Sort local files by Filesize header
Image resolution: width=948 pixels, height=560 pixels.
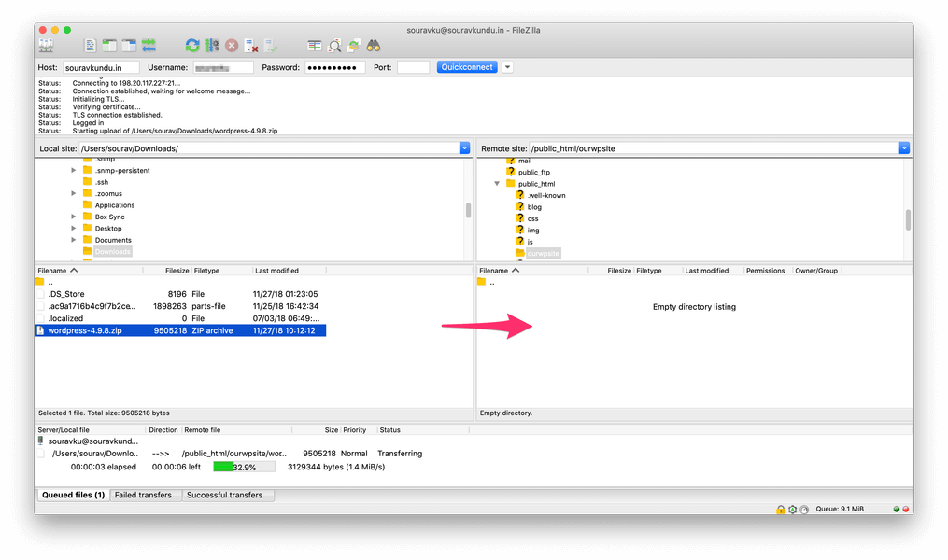click(x=167, y=271)
